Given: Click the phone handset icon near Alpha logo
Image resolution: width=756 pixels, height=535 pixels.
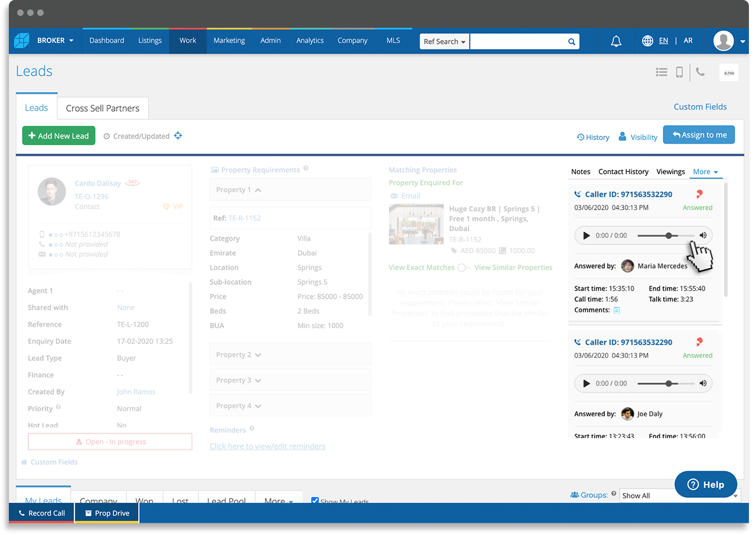Looking at the screenshot, I should click(x=700, y=71).
